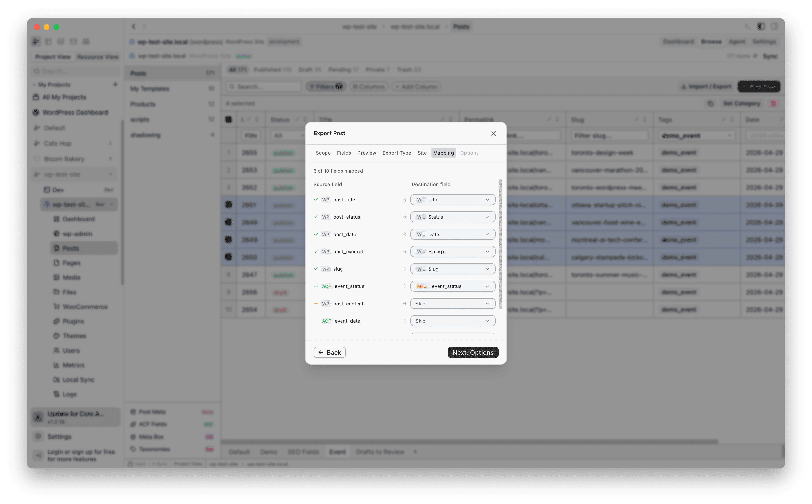Click the WP badge beside post_content
This screenshot has width=812, height=504.
pyautogui.click(x=326, y=304)
